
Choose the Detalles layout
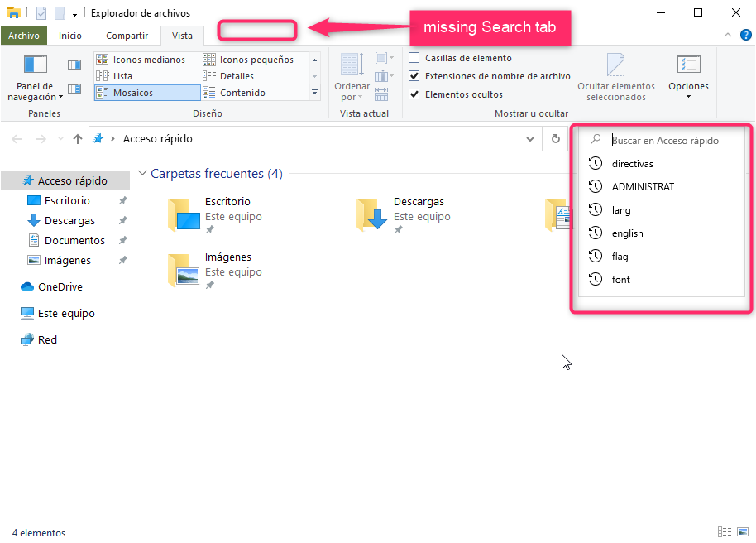point(228,76)
